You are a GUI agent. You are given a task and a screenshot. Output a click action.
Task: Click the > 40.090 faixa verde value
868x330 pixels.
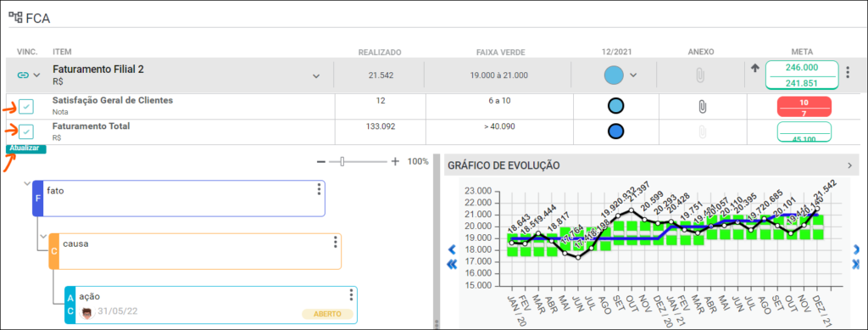(500, 126)
